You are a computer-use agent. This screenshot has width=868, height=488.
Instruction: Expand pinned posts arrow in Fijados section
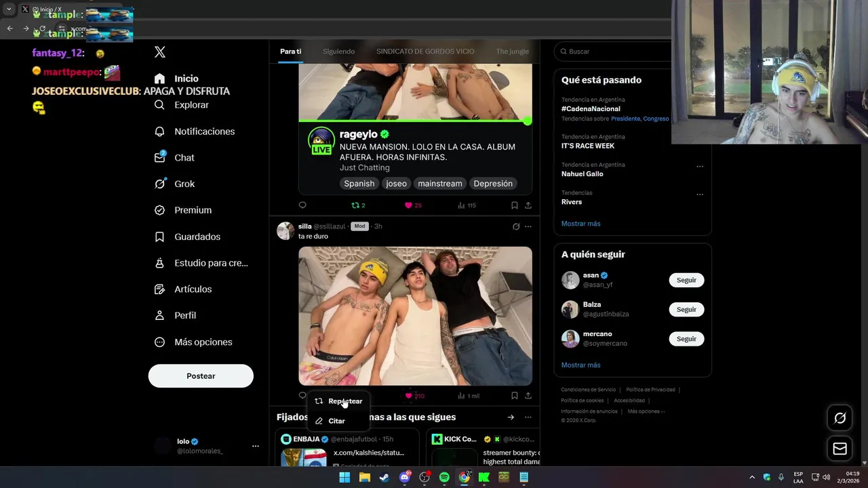click(x=511, y=418)
